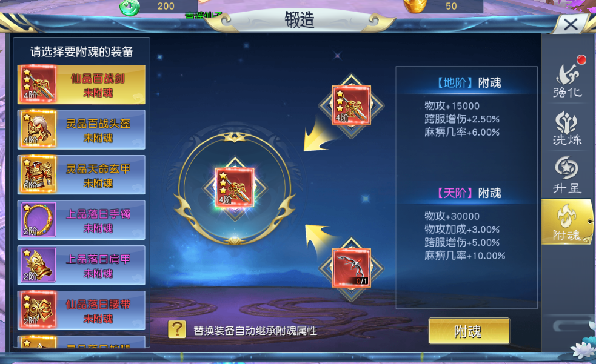Image resolution: width=596 pixels, height=364 pixels.
Task: Choose 灵品天命玄甲 armor entry
Action: (81, 174)
